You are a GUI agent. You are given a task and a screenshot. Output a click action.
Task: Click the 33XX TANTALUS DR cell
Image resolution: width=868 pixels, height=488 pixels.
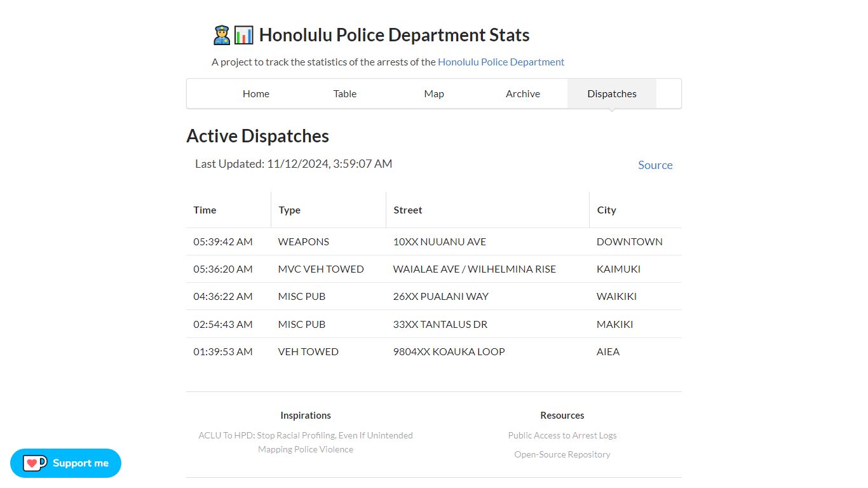[488, 324]
